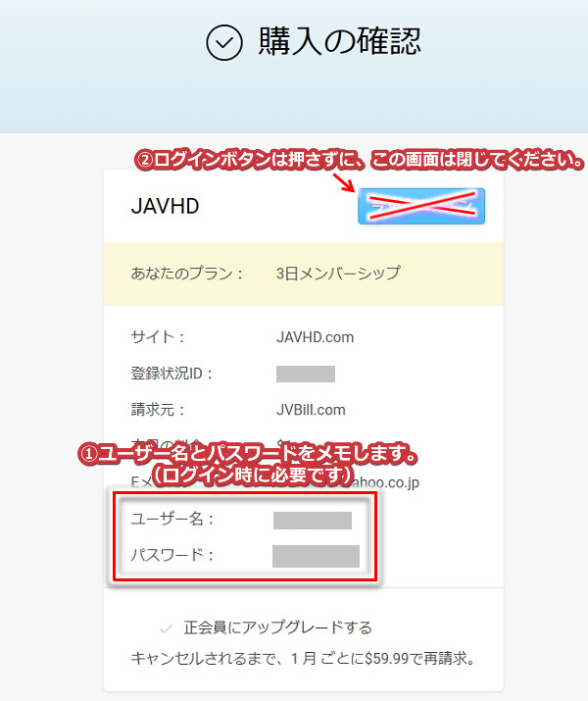
Task: Click the 正会員にアップグレードする link
Action: (278, 627)
